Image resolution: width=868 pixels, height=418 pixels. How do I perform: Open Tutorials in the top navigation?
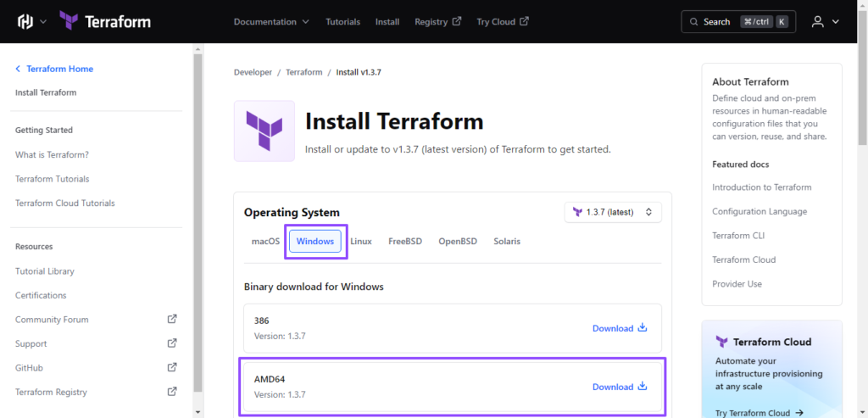click(342, 22)
